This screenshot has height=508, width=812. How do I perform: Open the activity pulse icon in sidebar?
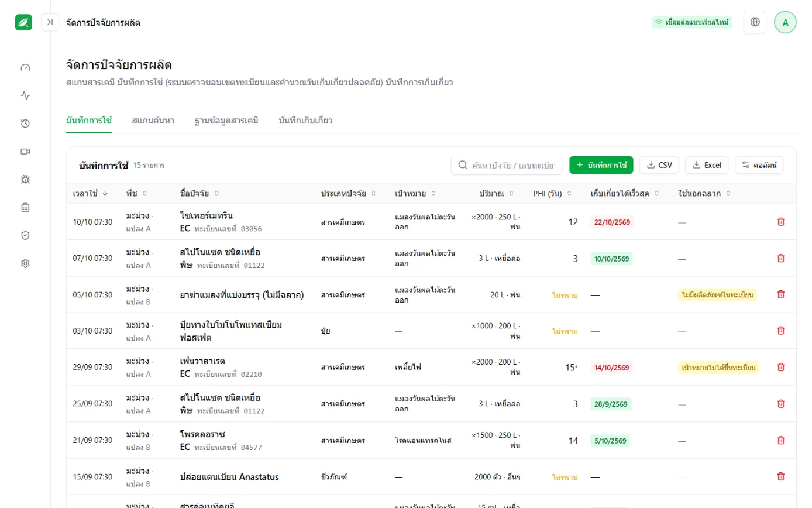(x=25, y=95)
